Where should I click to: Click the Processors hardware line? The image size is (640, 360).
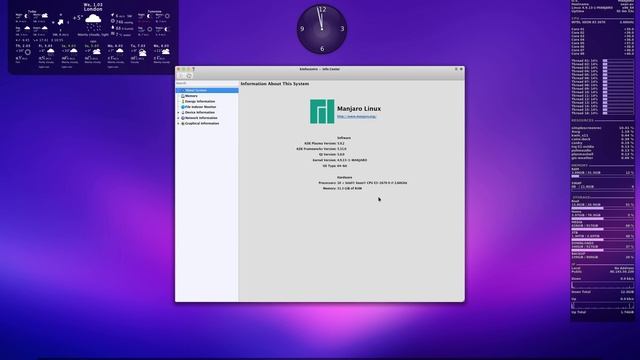pyautogui.click(x=362, y=183)
